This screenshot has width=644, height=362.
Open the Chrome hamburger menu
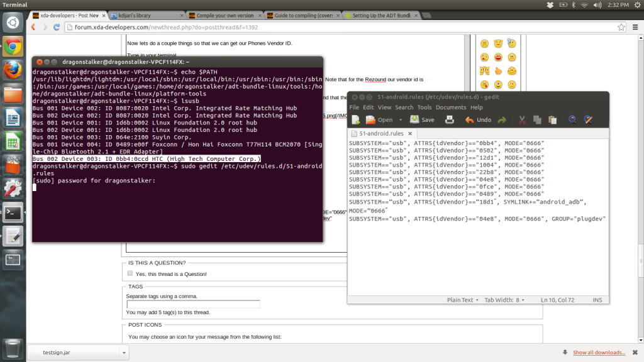click(635, 27)
